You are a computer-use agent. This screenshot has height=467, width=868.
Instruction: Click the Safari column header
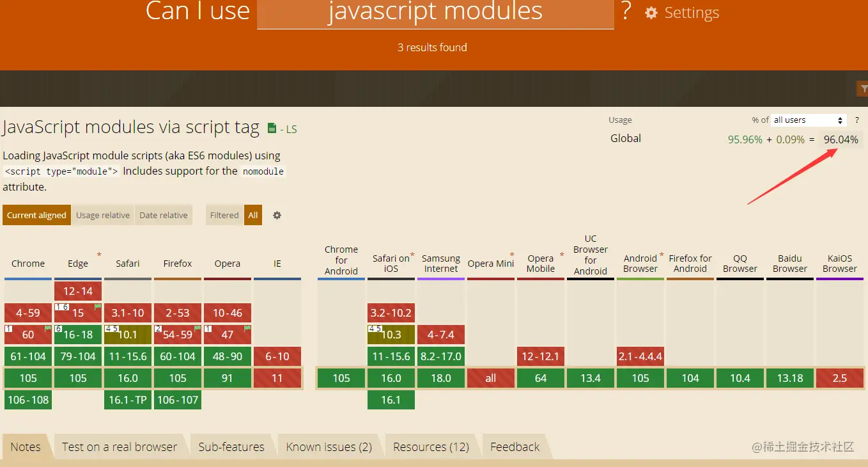click(128, 264)
